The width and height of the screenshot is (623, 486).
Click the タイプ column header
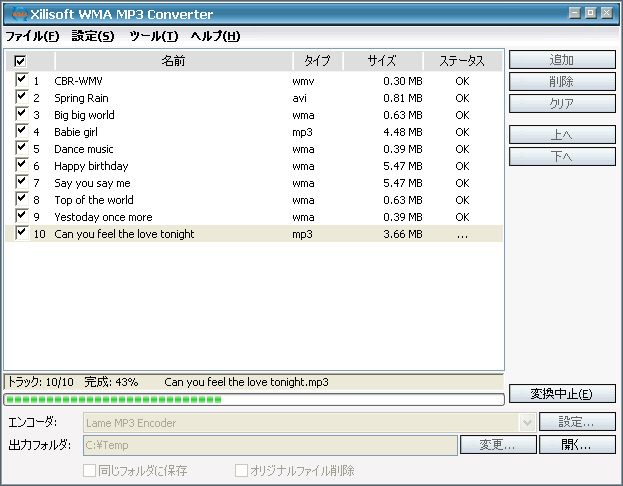click(316, 61)
